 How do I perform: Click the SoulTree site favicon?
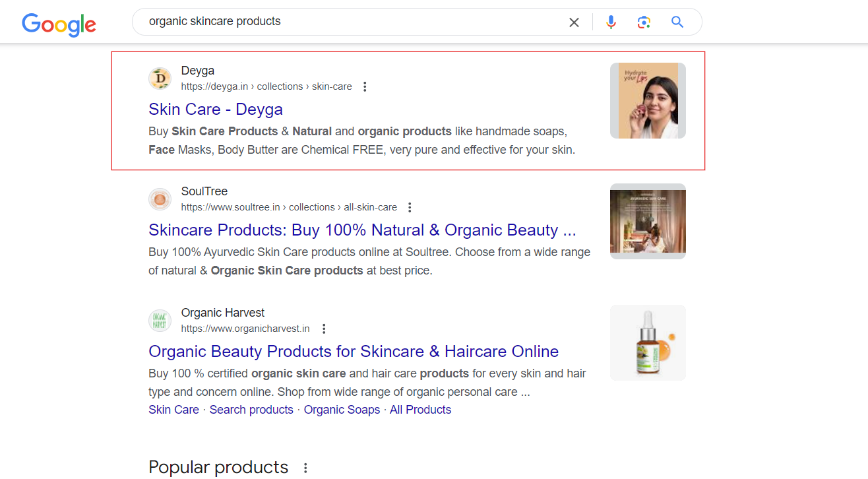[160, 199]
